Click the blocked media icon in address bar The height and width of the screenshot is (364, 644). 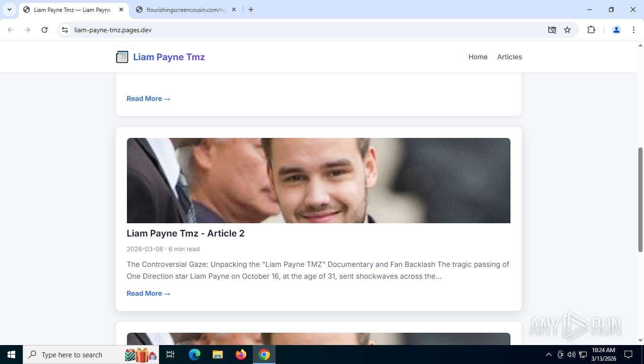click(x=552, y=30)
